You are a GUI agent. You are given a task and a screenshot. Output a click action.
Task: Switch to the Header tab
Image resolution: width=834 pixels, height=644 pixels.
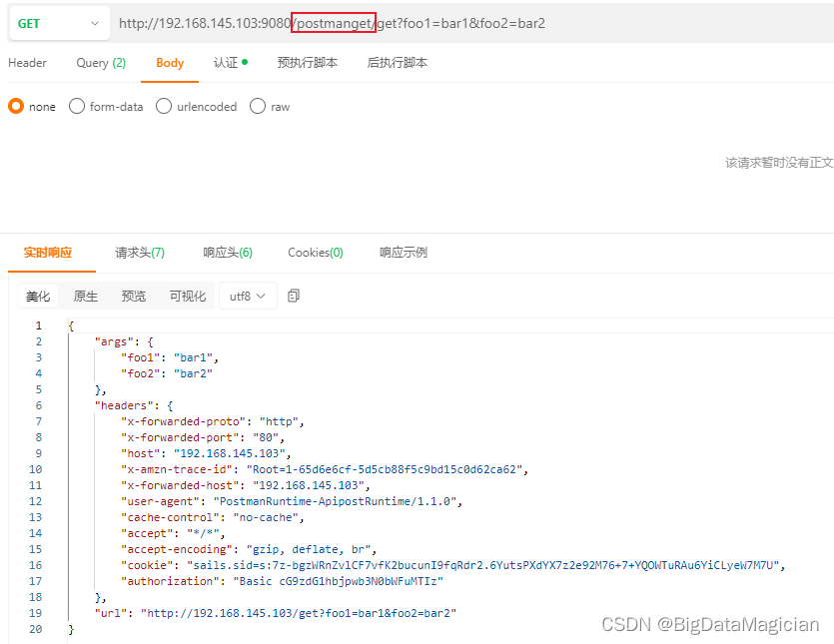(28, 62)
